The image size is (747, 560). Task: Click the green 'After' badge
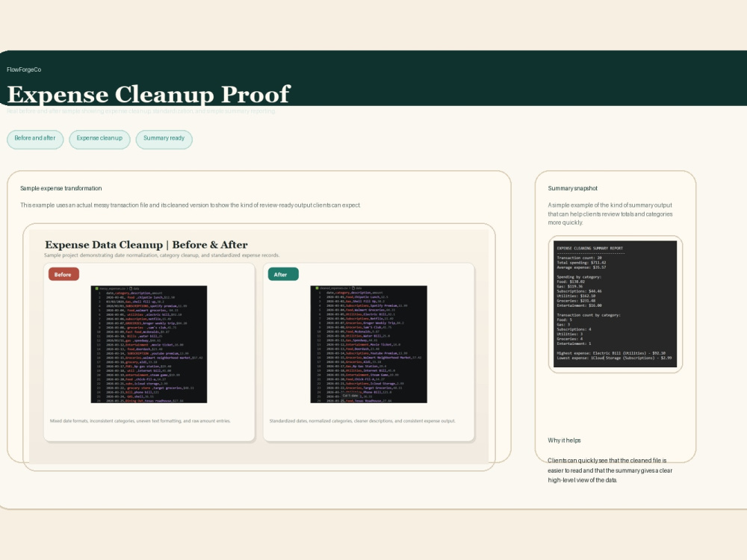point(283,274)
